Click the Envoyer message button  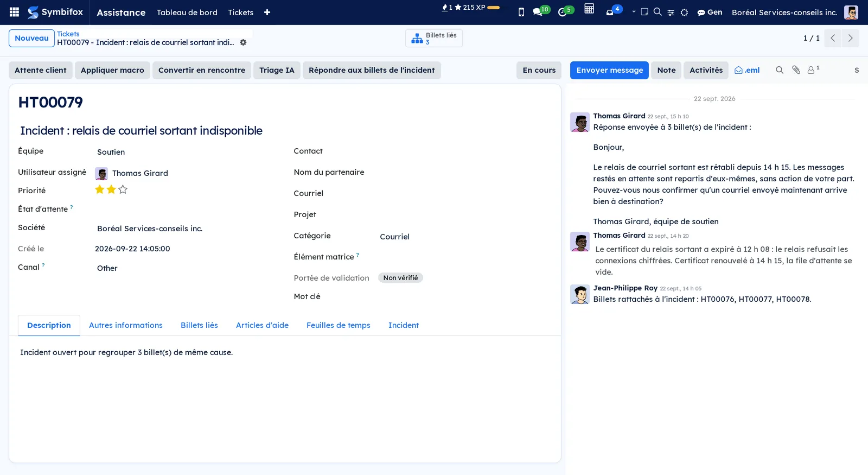coord(609,70)
